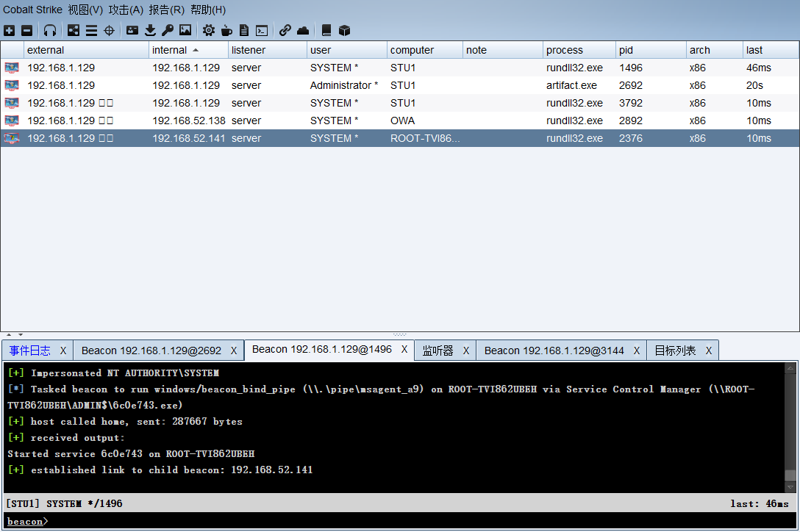Open the Cobalt Strike menu
800x532 pixels.
[x=32, y=10]
